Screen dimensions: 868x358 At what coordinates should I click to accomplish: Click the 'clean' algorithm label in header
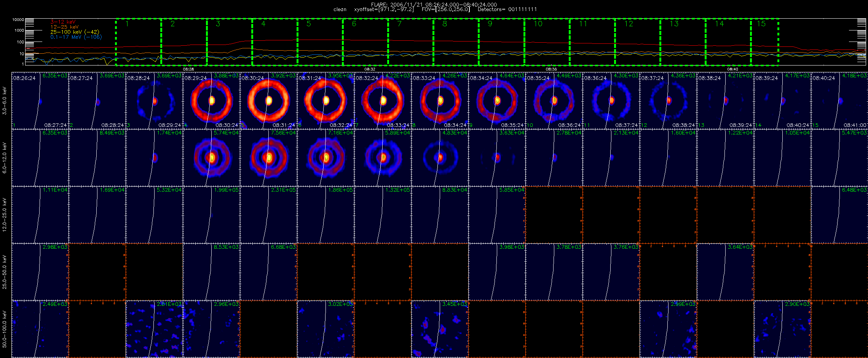click(340, 10)
